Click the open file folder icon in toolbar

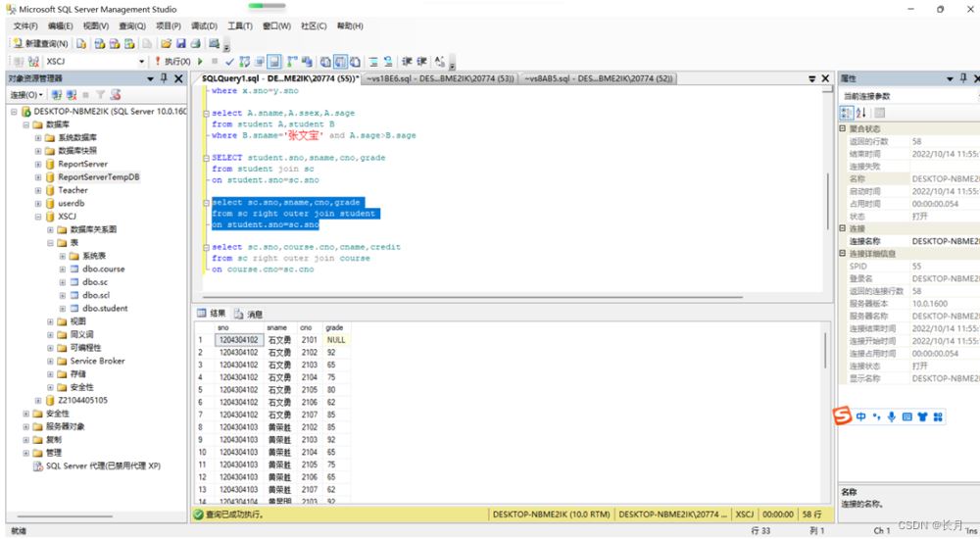coord(167,44)
